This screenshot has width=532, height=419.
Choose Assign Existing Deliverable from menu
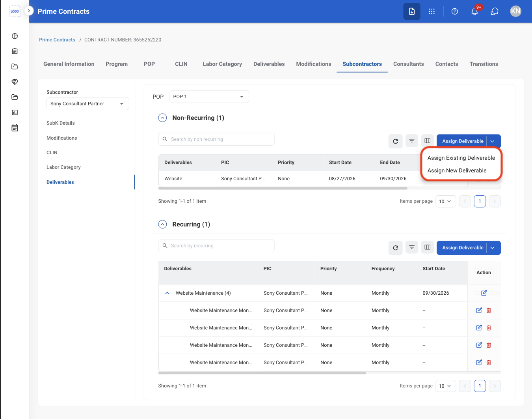(461, 158)
